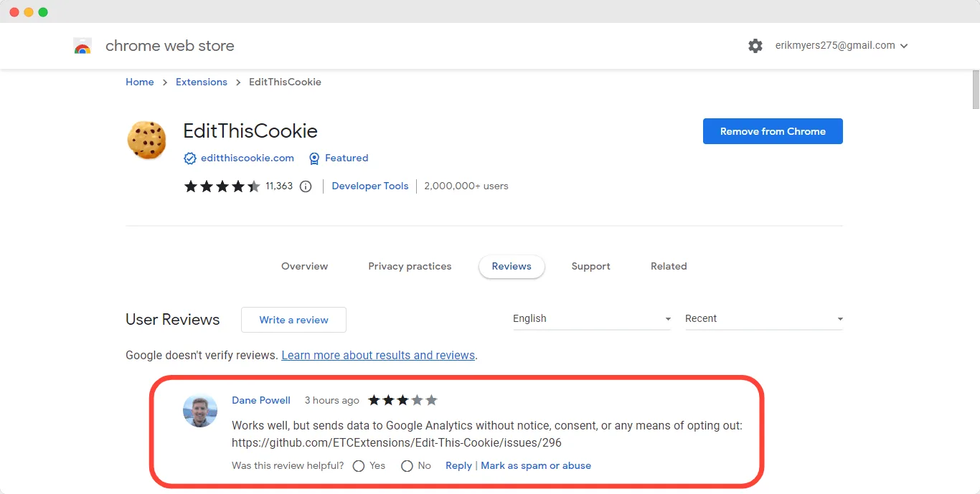Image resolution: width=980 pixels, height=494 pixels.
Task: Click the three-star rating on Dane Powell's review
Action: tap(402, 400)
